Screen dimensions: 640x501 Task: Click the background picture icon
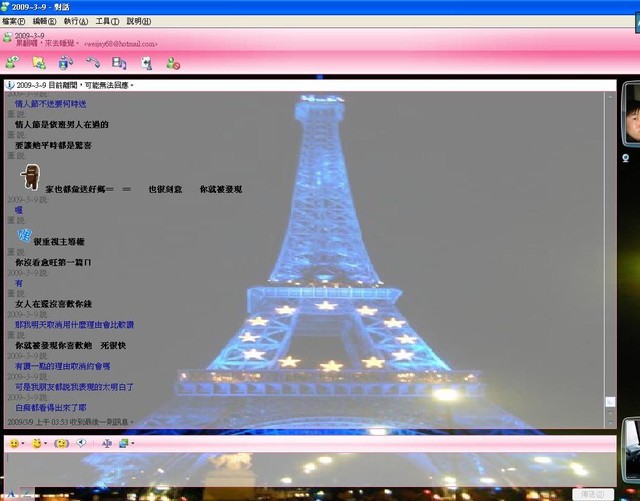pos(124,443)
